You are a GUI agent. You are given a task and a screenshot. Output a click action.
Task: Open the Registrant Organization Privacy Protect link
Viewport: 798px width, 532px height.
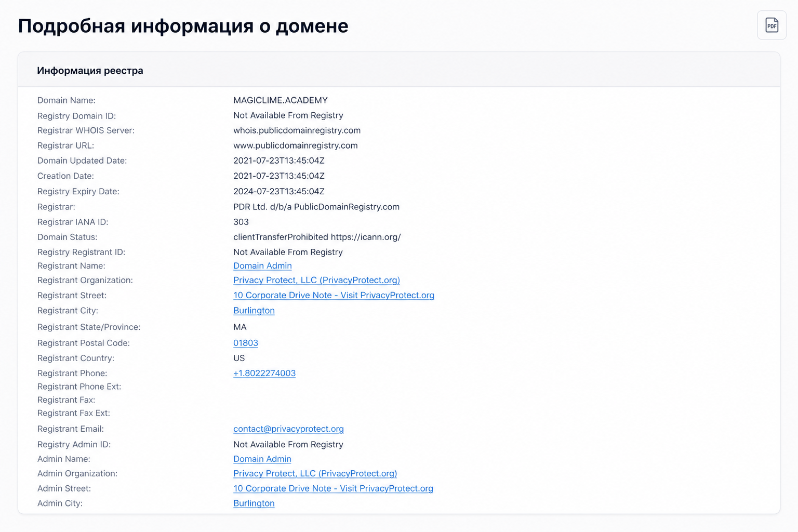316,280
